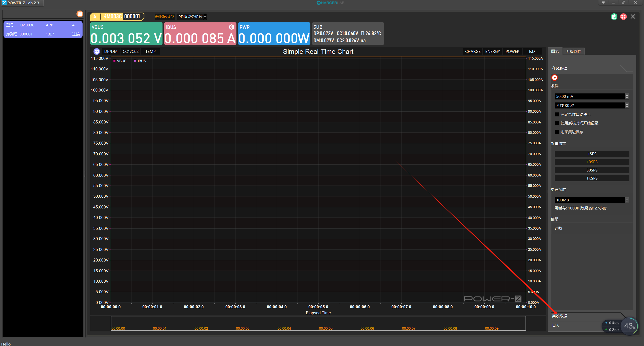The width and height of the screenshot is (644, 346).
Task: Select the 数据记录仪 tab
Action: [165, 17]
